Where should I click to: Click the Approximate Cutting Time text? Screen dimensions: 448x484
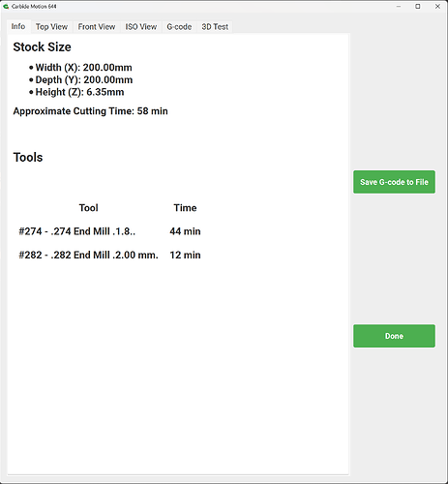click(91, 111)
